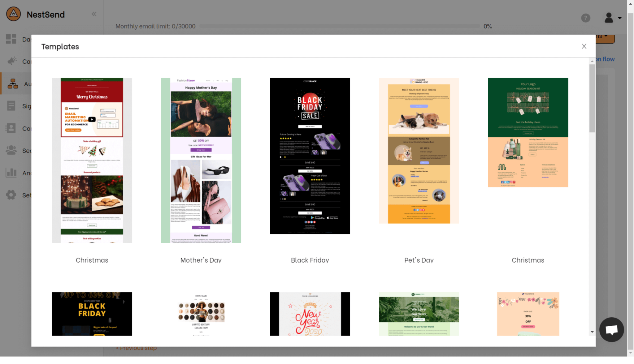The height and width of the screenshot is (364, 634).
Task: Click the NestSend logo icon
Action: pos(14,14)
